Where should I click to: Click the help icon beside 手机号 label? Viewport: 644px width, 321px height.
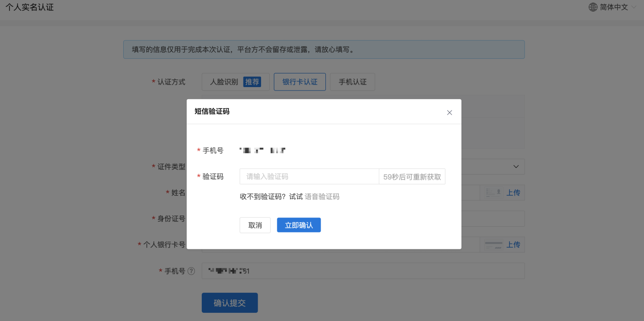coord(191,271)
